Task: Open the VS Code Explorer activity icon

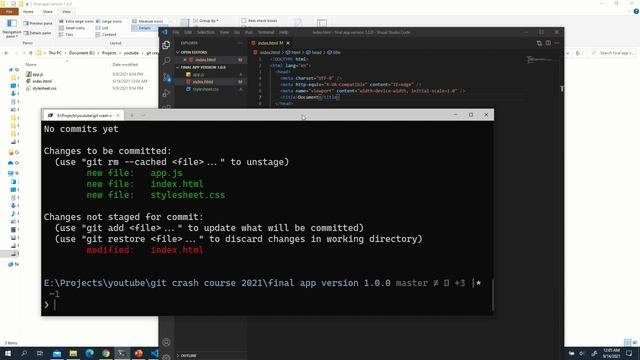Action: tap(166, 45)
